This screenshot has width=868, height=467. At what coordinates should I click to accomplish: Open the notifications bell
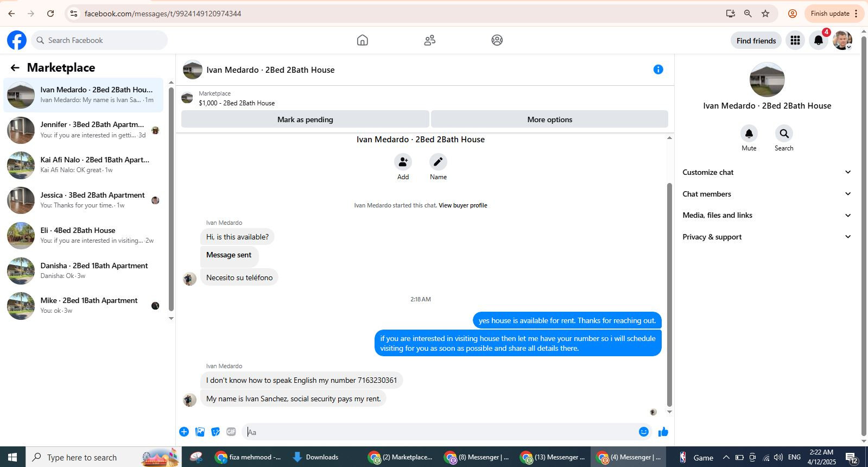[x=819, y=40]
